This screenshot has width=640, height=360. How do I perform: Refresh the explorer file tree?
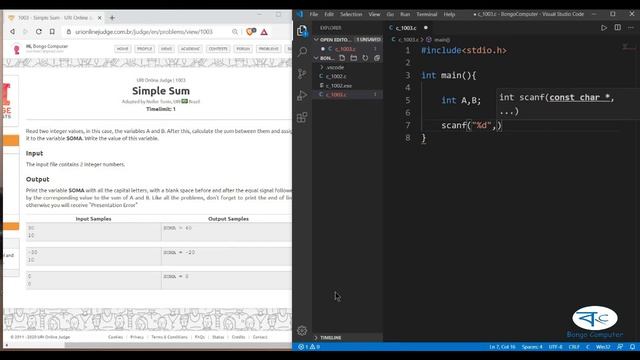pyautogui.click(x=365, y=58)
